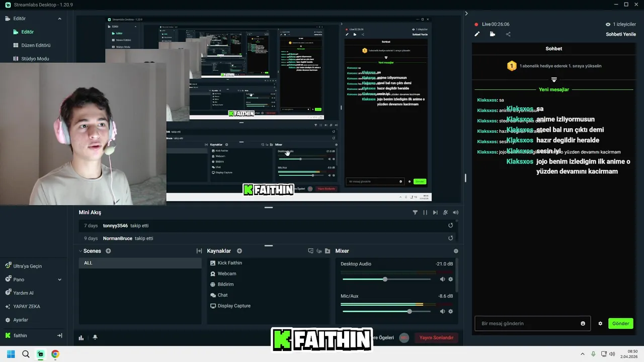Expand the Pano chevron

[x=59, y=280]
